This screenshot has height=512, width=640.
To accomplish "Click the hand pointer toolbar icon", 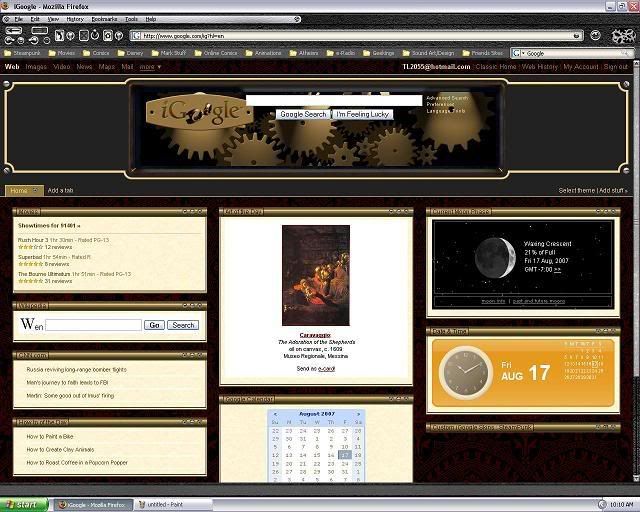I will 59,36.
